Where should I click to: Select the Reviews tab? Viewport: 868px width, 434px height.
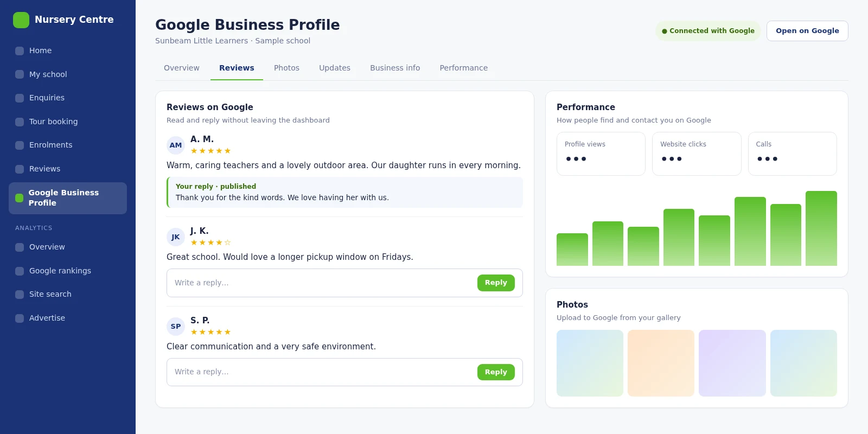tap(237, 68)
